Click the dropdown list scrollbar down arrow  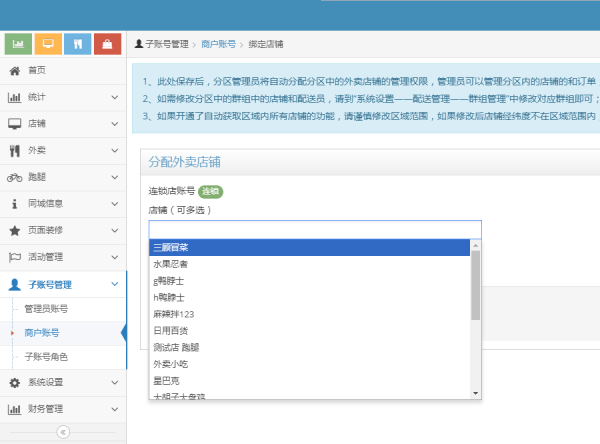click(476, 394)
